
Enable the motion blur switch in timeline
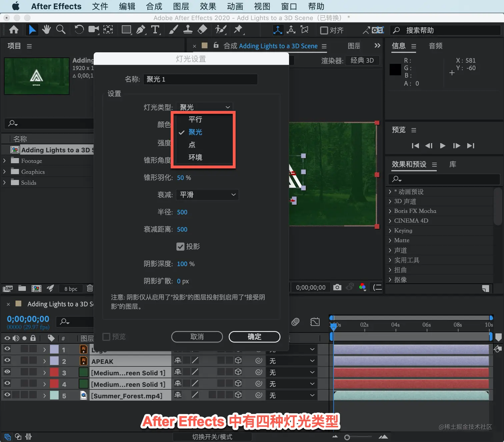[x=295, y=322]
